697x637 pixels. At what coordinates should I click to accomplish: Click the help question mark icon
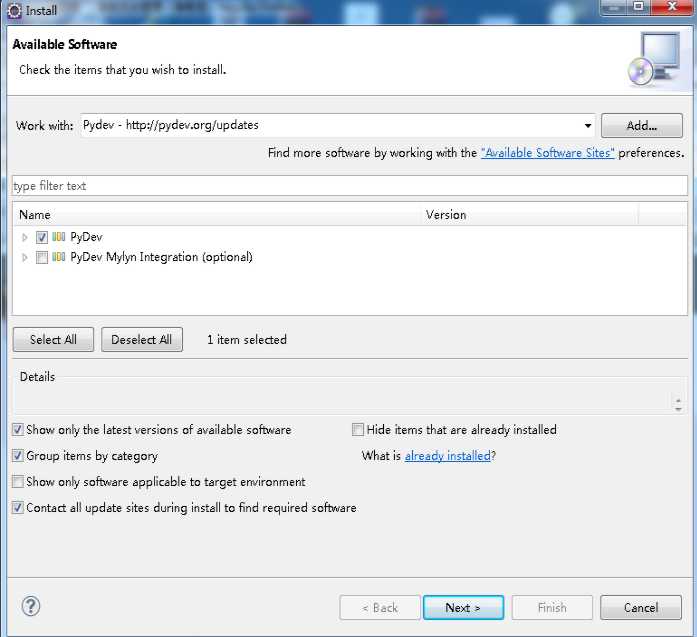tap(31, 606)
